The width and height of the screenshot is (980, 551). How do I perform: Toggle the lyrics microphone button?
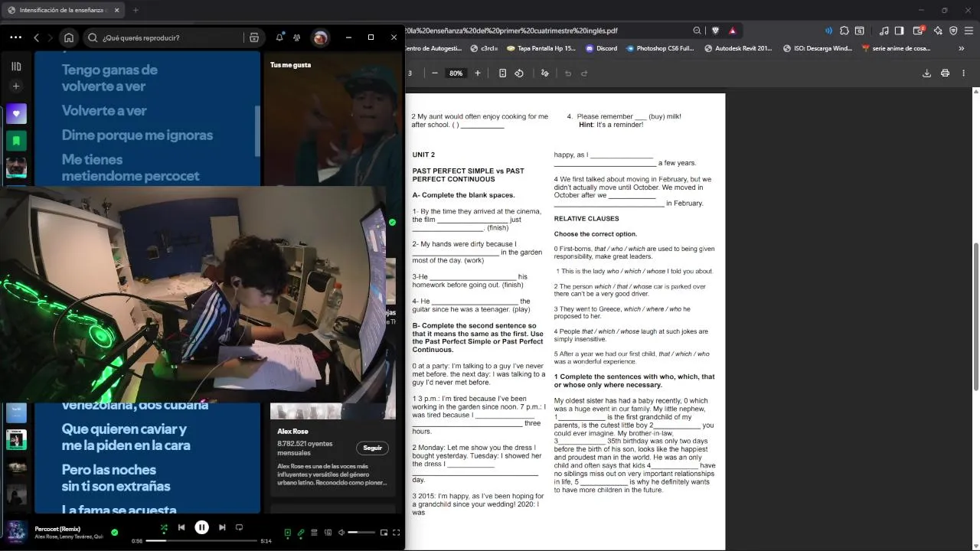click(x=301, y=533)
